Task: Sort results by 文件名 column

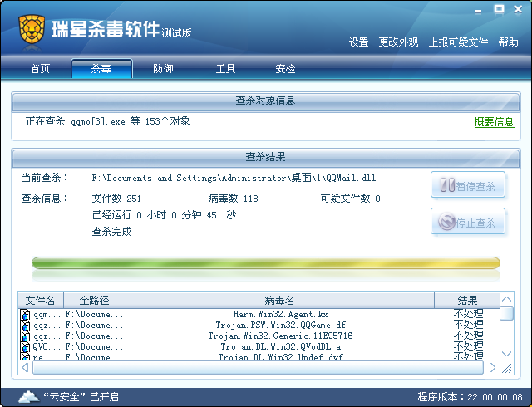Action: point(41,300)
